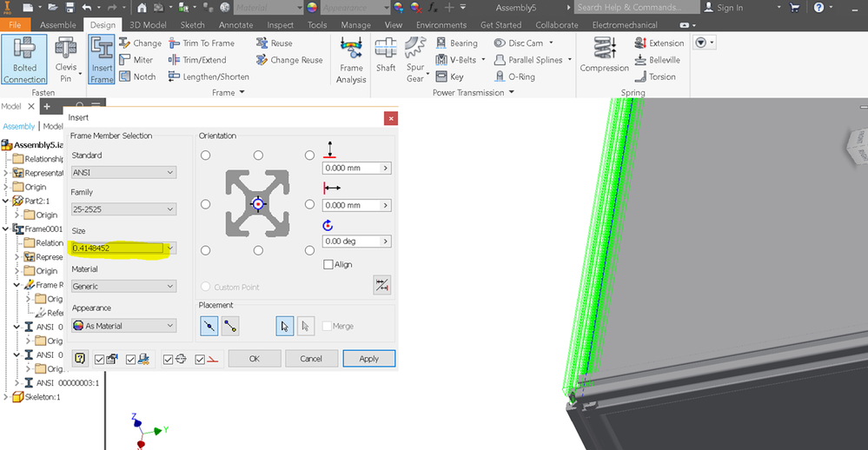The height and width of the screenshot is (450, 868).
Task: Click Sign In
Action: pyautogui.click(x=723, y=7)
